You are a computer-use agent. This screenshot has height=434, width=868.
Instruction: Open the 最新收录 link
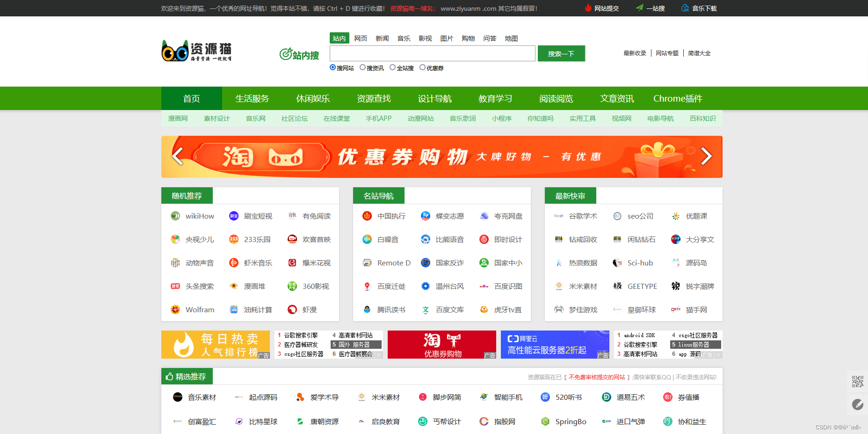(635, 53)
